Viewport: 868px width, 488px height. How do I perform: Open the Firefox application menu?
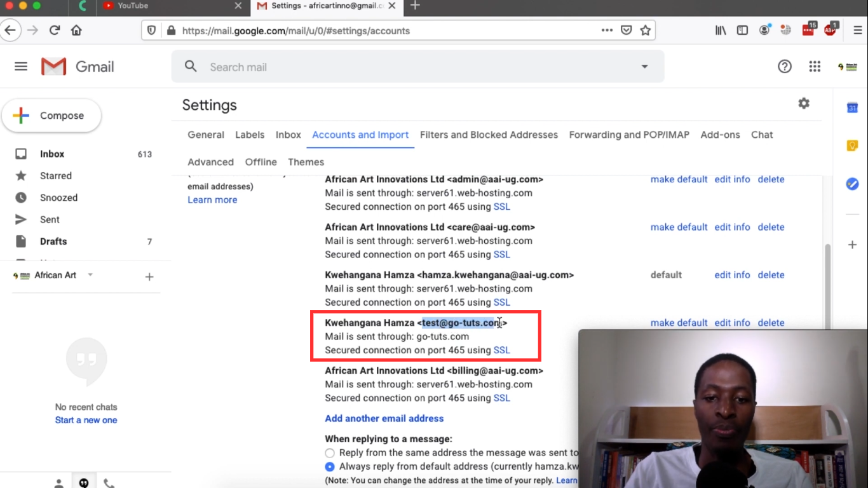coord(857,30)
